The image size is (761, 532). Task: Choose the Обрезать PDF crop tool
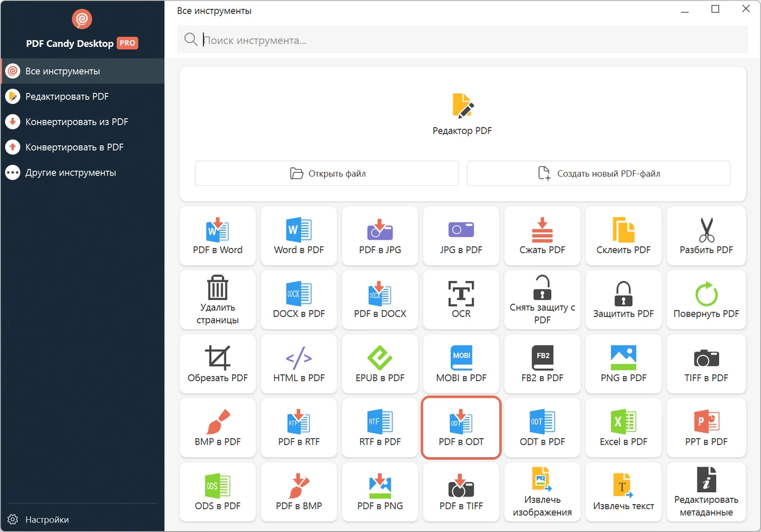(x=218, y=363)
